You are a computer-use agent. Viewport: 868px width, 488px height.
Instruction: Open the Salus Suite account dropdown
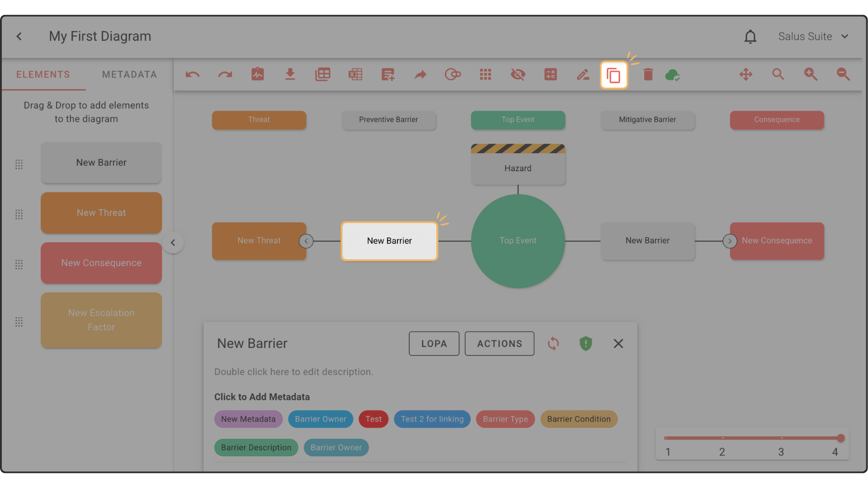(x=813, y=37)
